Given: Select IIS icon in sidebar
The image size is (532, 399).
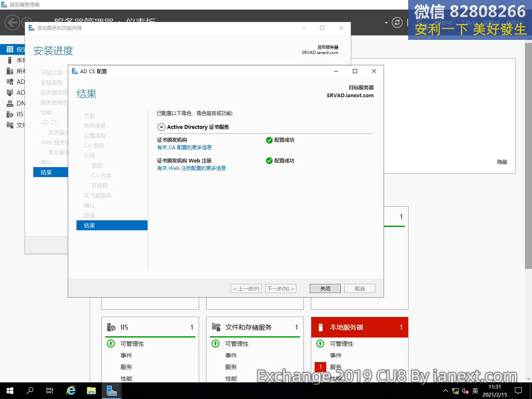Looking at the screenshot, I should (x=10, y=114).
